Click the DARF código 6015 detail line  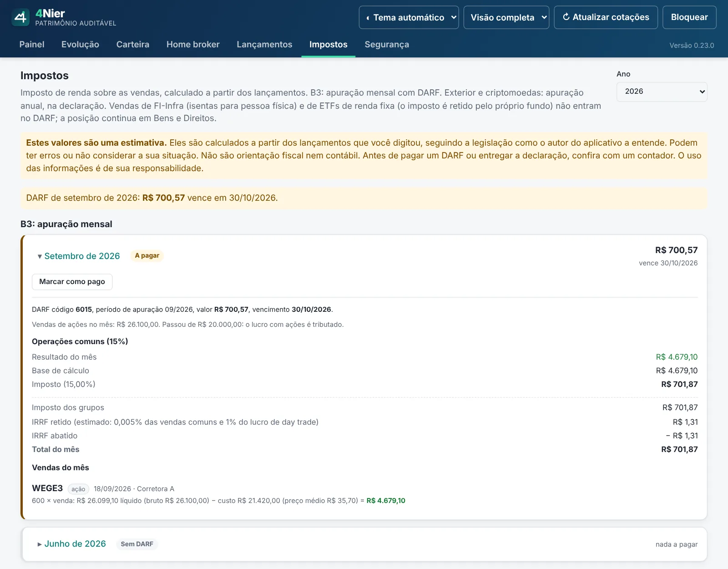tap(182, 310)
